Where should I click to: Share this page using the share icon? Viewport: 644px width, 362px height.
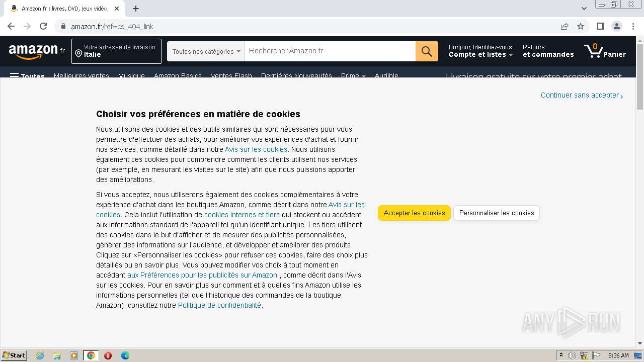click(565, 27)
